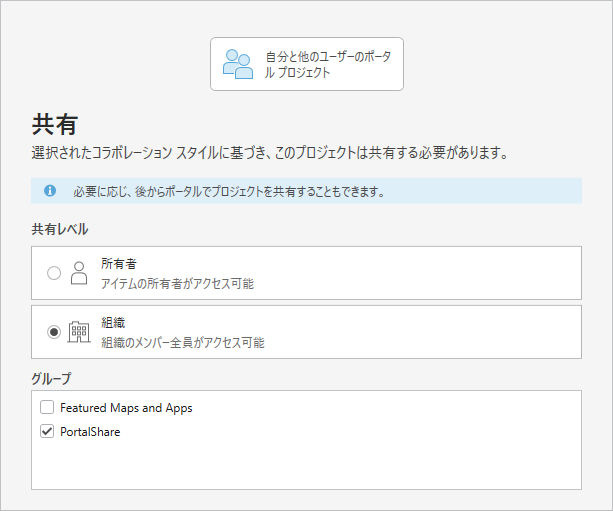613x511 pixels.
Task: Uncheck the PortalShare group checkbox
Action: click(47, 432)
